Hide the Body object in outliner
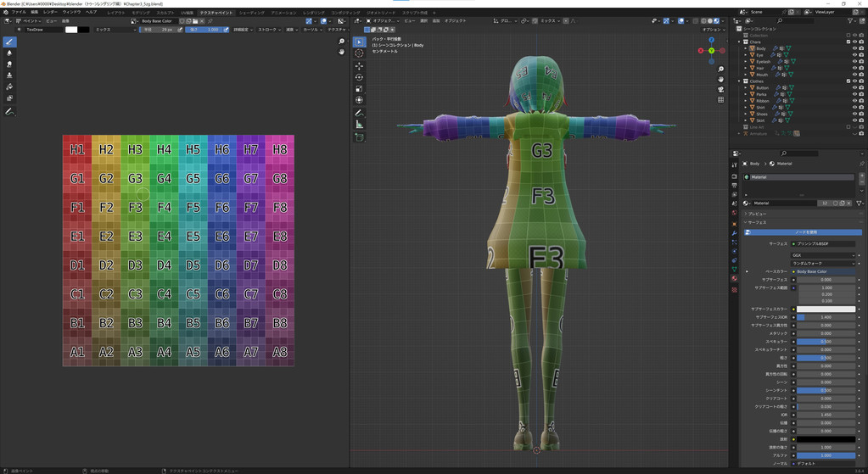Viewport: 868px width, 474px height. tap(854, 48)
